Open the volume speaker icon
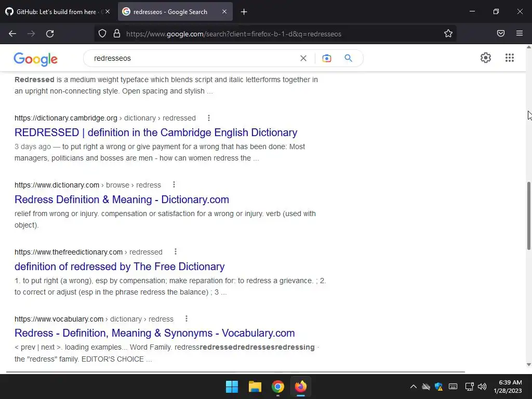 (482, 387)
